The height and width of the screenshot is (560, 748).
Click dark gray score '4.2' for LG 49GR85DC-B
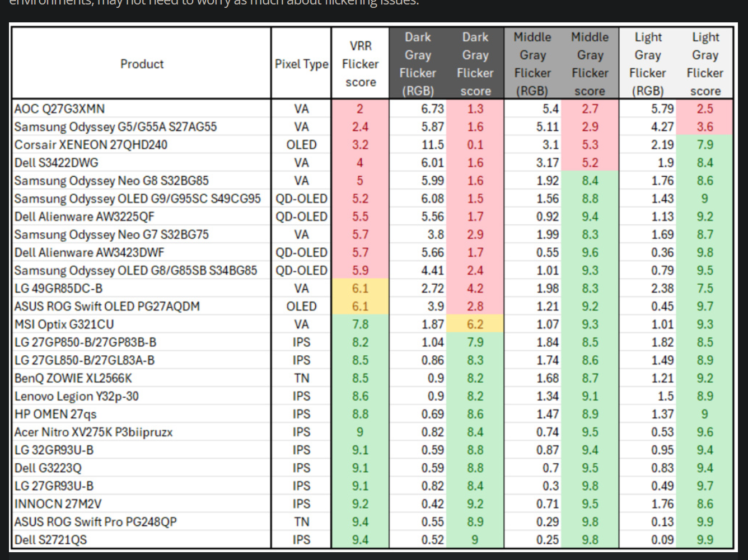click(x=475, y=288)
